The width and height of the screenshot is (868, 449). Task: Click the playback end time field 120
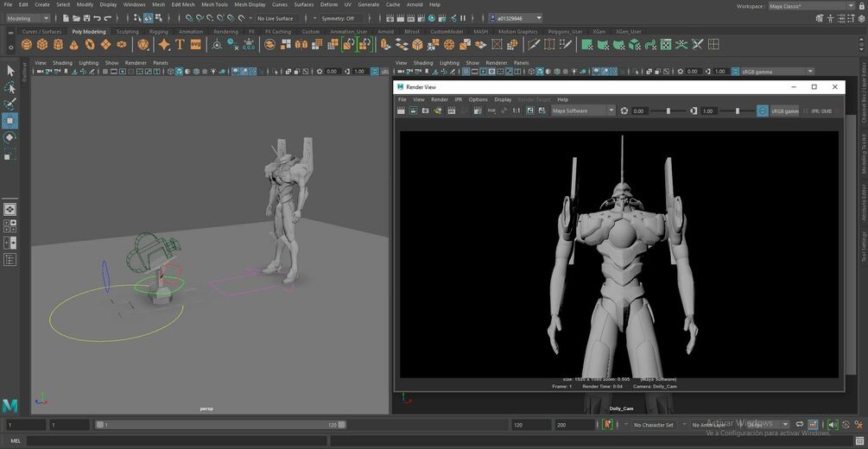tap(531, 425)
